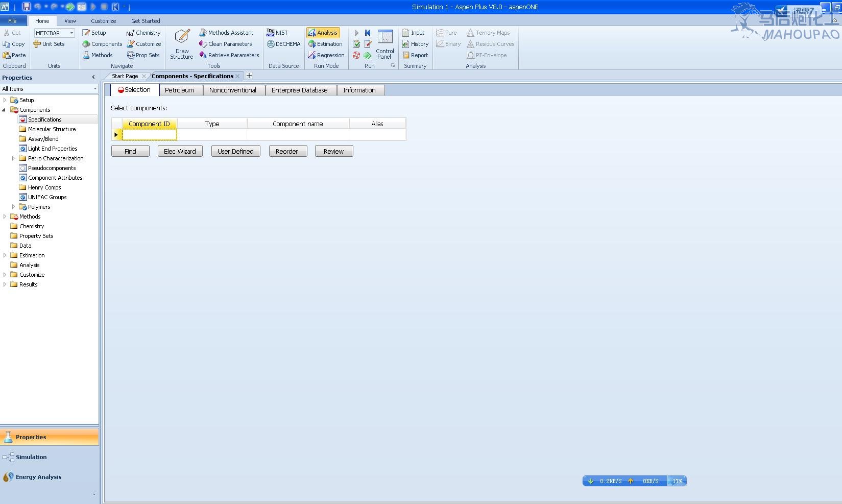Switch to the Start Page document tab
The width and height of the screenshot is (842, 504).
click(125, 76)
